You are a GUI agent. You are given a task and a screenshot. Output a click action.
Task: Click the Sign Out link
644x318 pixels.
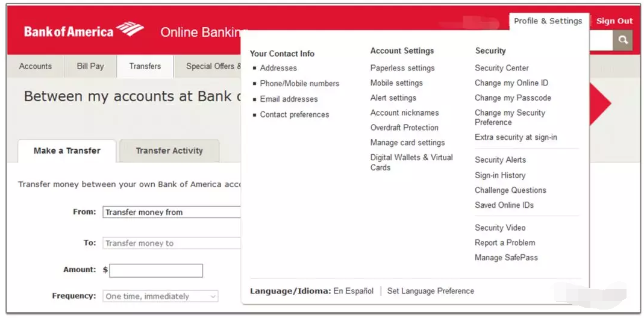pos(614,21)
